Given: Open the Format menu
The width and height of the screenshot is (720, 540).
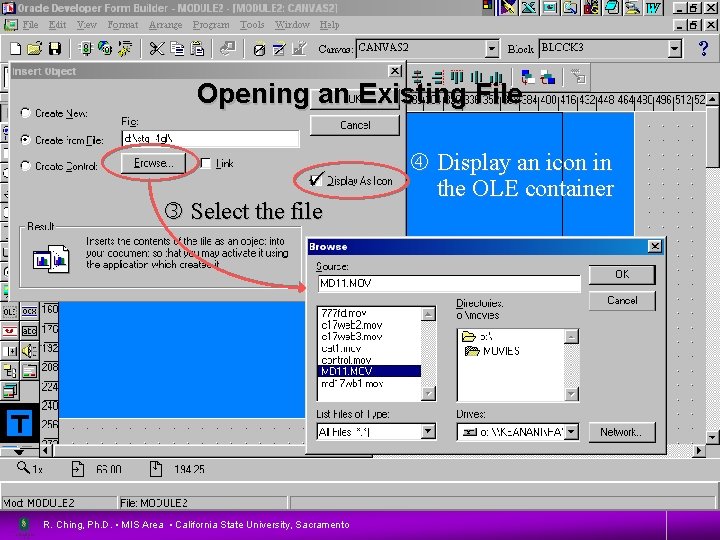Looking at the screenshot, I should coord(123,25).
